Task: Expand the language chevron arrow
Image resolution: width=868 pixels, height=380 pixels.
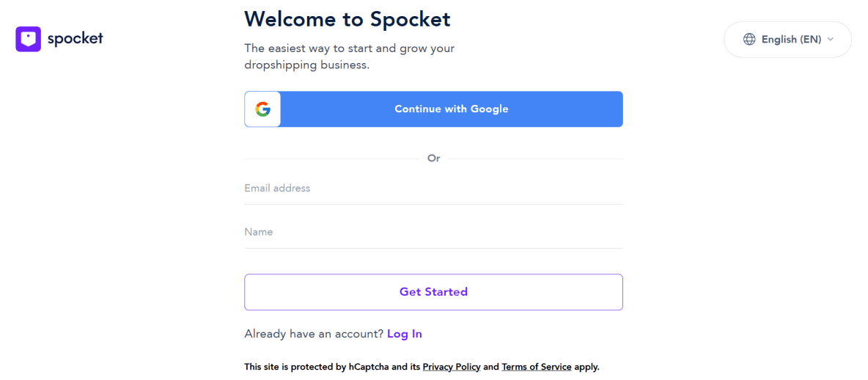Action: [x=831, y=40]
